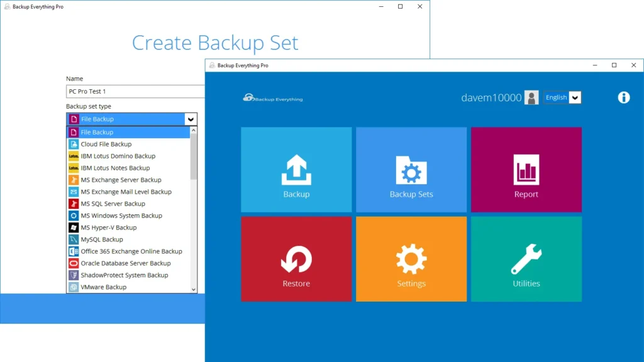
Task: Minimize the front Backup Everything Pro window
Action: (x=595, y=65)
